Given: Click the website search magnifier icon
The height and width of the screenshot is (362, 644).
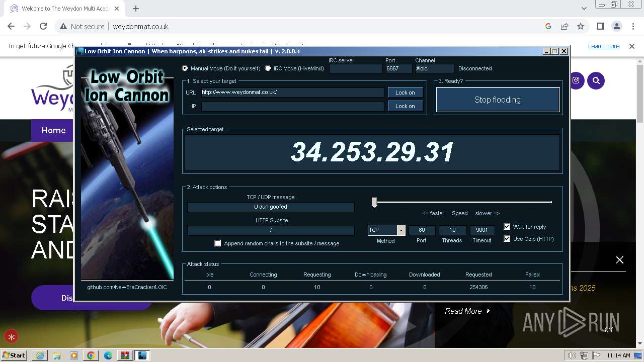Looking at the screenshot, I should click(x=596, y=80).
